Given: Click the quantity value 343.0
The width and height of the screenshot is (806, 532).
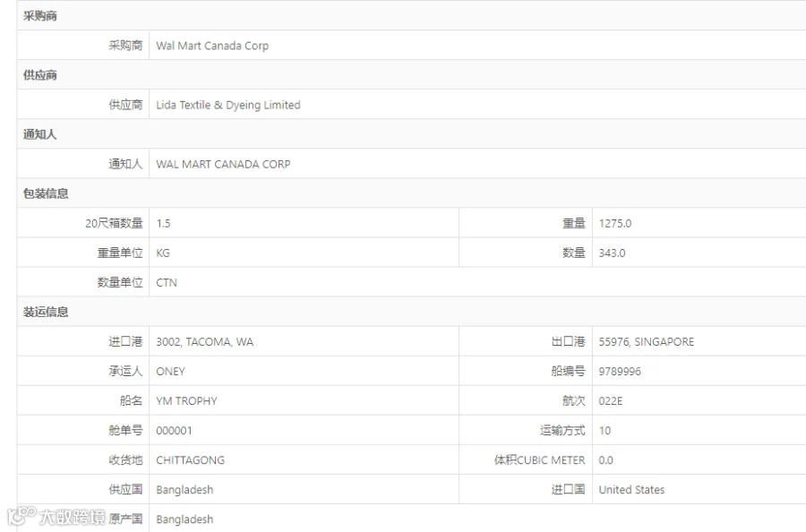Looking at the screenshot, I should point(612,253).
